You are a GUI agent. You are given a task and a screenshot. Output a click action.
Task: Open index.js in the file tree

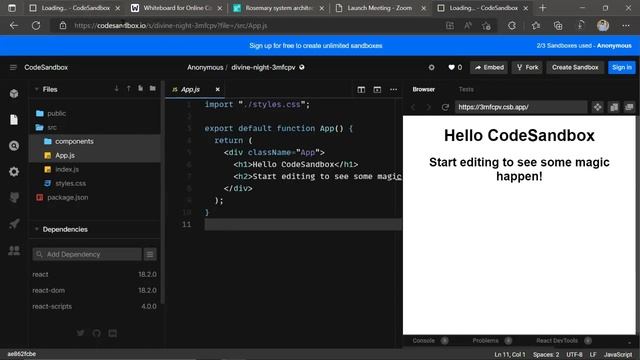pyautogui.click(x=67, y=169)
